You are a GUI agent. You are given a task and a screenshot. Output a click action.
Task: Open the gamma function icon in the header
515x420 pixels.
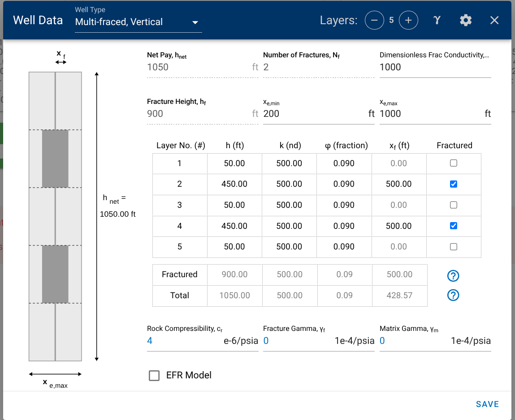click(437, 20)
